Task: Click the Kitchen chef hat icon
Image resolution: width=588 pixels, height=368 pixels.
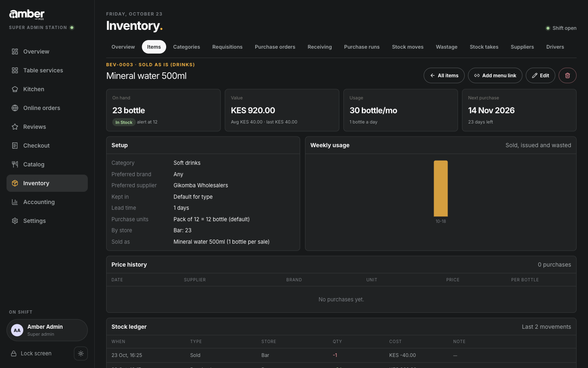Action: tap(15, 89)
